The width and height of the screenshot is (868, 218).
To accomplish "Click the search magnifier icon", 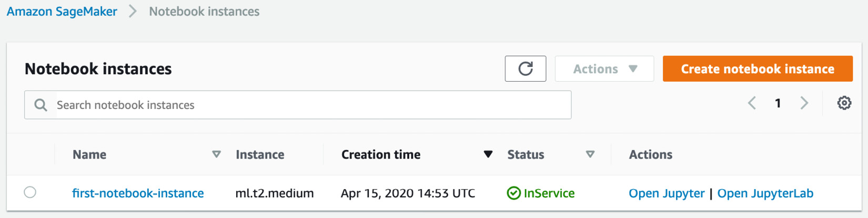I will point(41,105).
